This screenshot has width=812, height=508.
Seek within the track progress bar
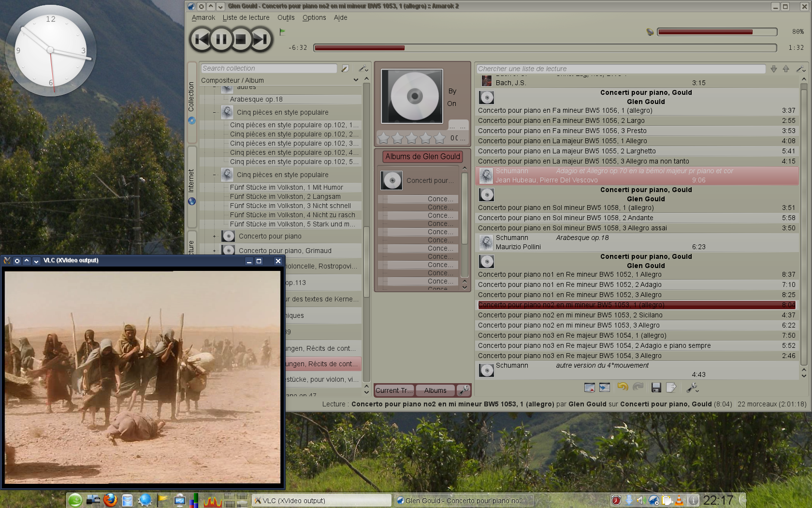[545, 47]
